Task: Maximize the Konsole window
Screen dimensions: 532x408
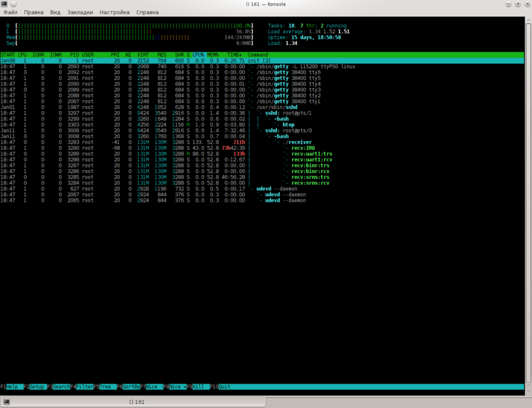Action: (517, 4)
